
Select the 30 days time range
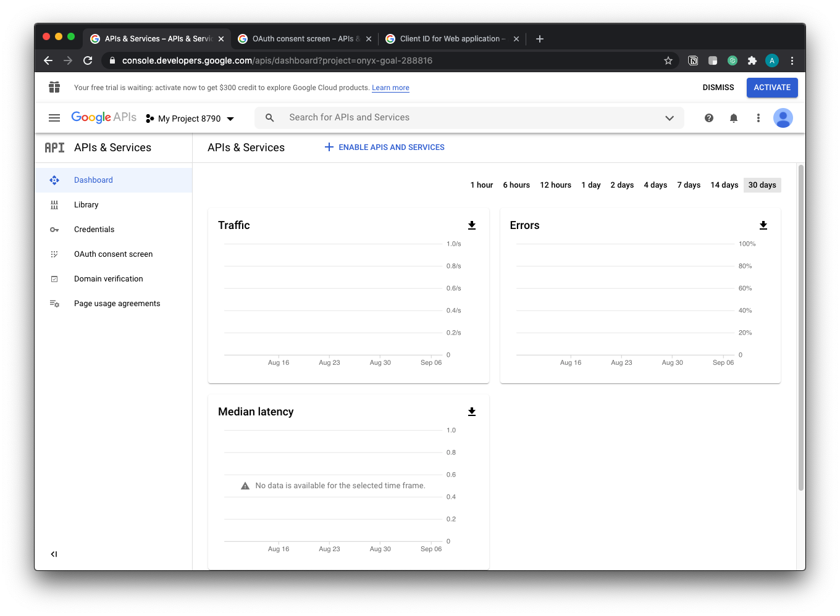pos(762,185)
